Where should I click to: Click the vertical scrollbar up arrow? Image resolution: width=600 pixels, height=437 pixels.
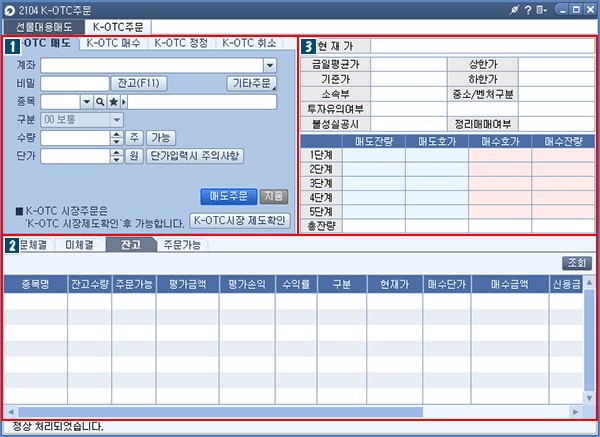[589, 283]
